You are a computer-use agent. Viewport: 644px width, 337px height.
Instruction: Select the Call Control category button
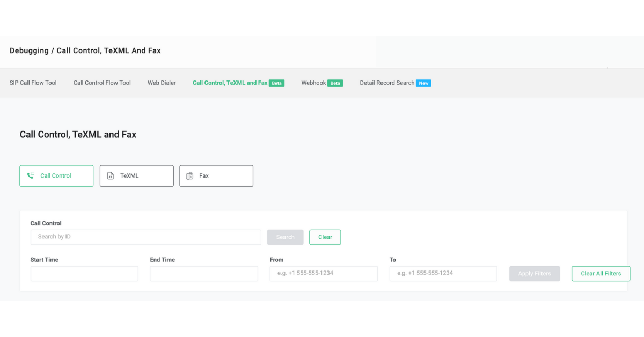tap(56, 175)
